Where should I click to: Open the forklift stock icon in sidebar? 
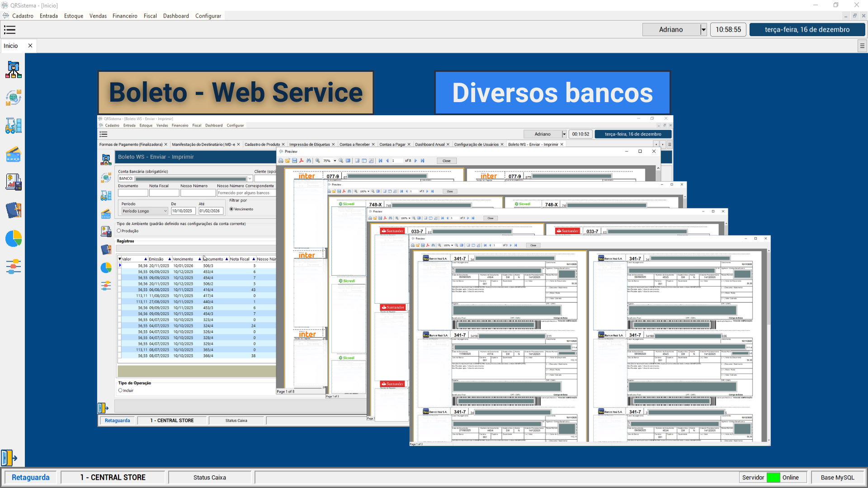(x=14, y=126)
